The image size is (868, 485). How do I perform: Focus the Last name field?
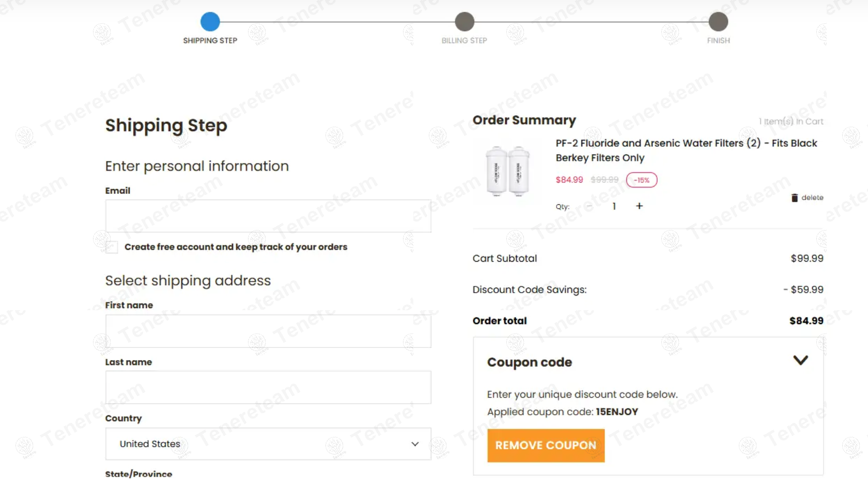pyautogui.click(x=268, y=387)
